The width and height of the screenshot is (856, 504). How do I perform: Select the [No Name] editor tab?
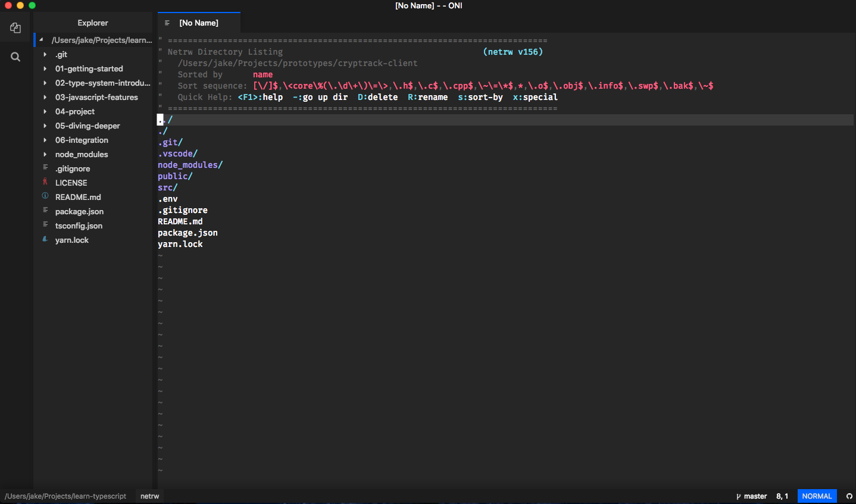199,23
